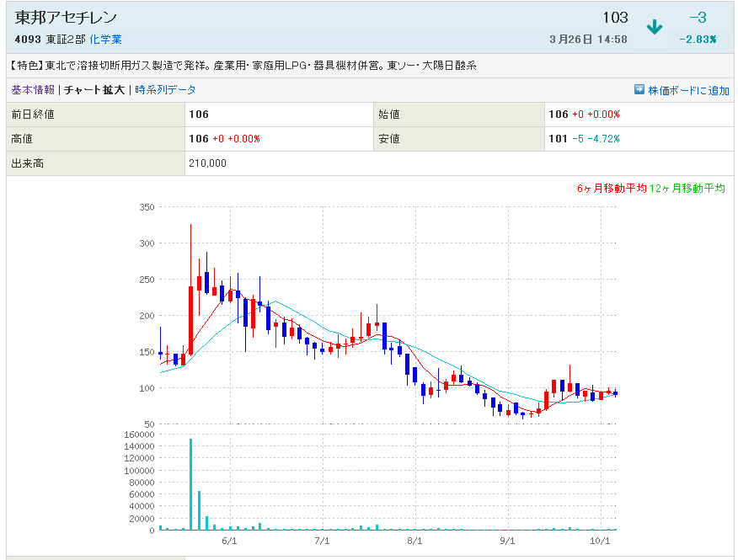Click the 株価ボードに追加 arrow icon

[x=639, y=90]
